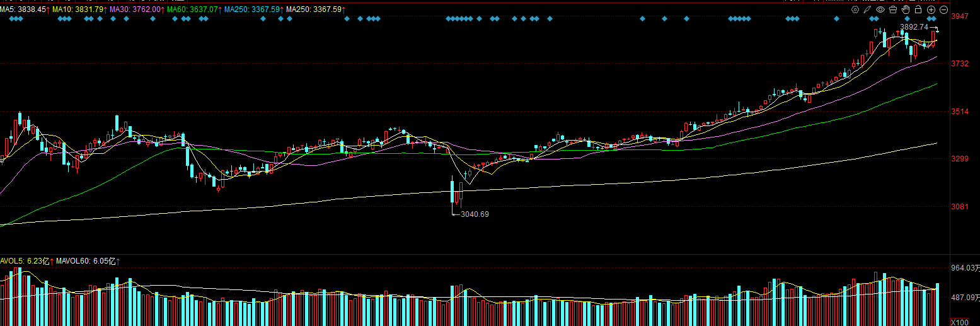Zoom in with the plus circle icon

(x=931, y=9)
